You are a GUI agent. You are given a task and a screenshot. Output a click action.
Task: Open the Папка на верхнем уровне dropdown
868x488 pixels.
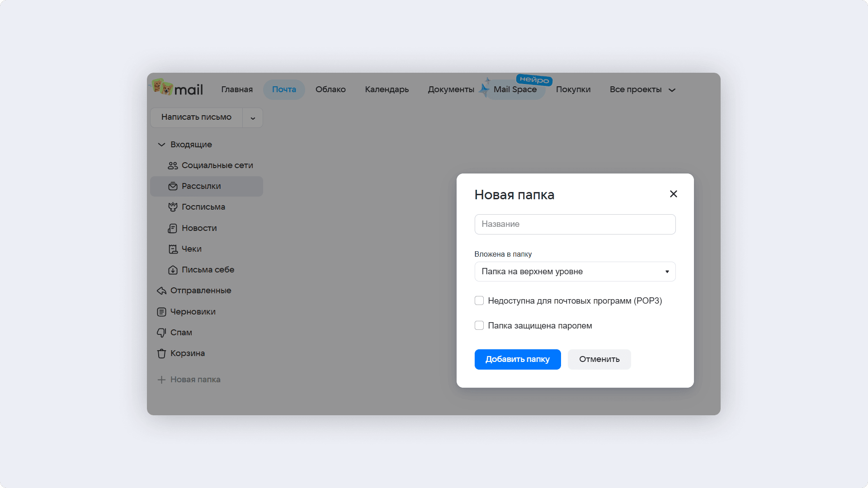click(x=575, y=272)
